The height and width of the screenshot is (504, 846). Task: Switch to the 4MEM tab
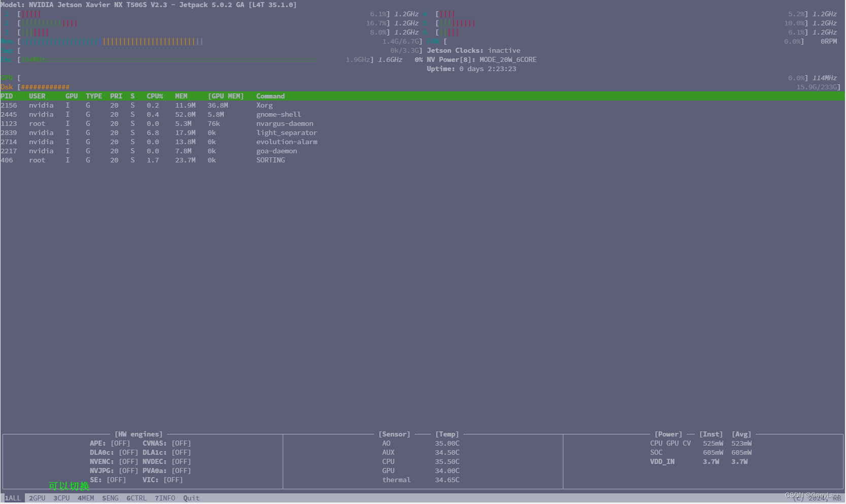[x=86, y=498]
